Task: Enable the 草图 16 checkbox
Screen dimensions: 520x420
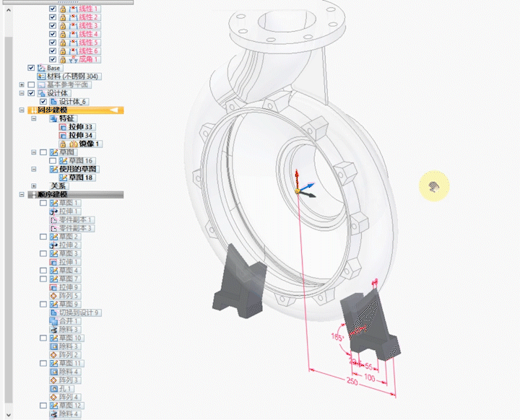Action: (x=53, y=161)
